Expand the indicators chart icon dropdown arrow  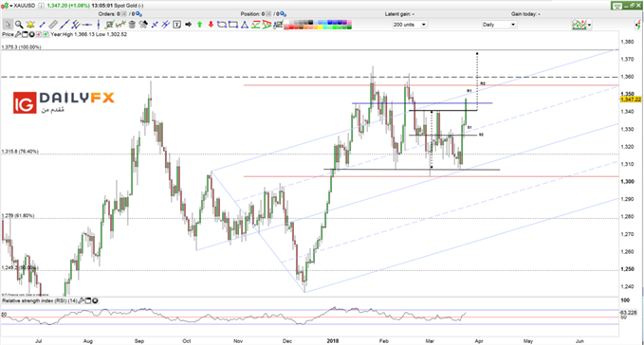[x=590, y=25]
